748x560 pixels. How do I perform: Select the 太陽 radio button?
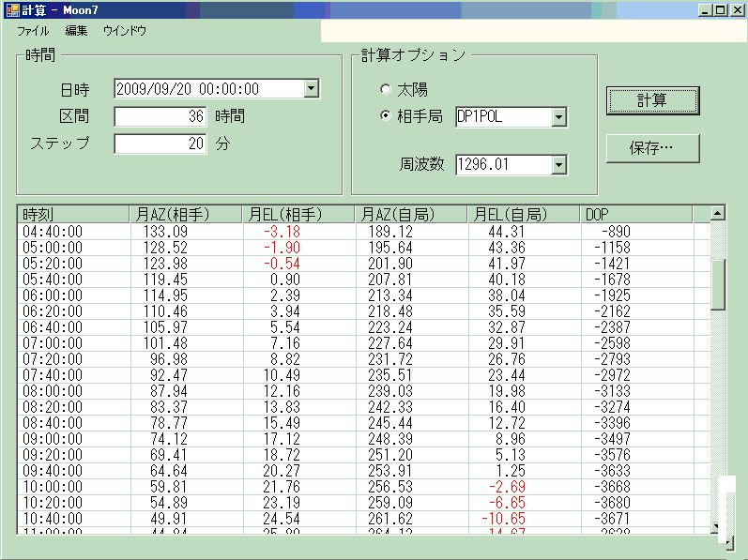point(386,89)
